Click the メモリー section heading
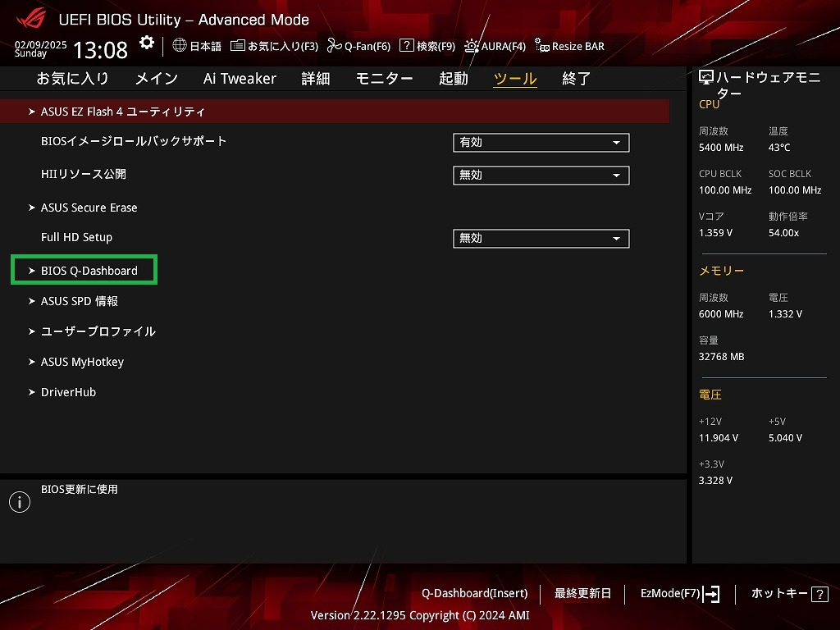Screen dimensions: 840x630 tap(721, 271)
